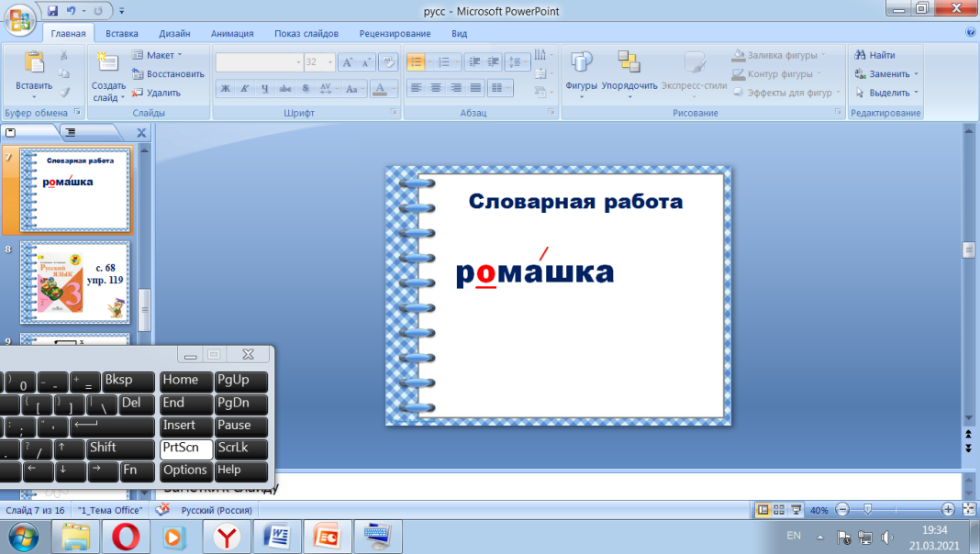980x554 pixels.
Task: Expand the font size dropdown
Action: click(331, 62)
